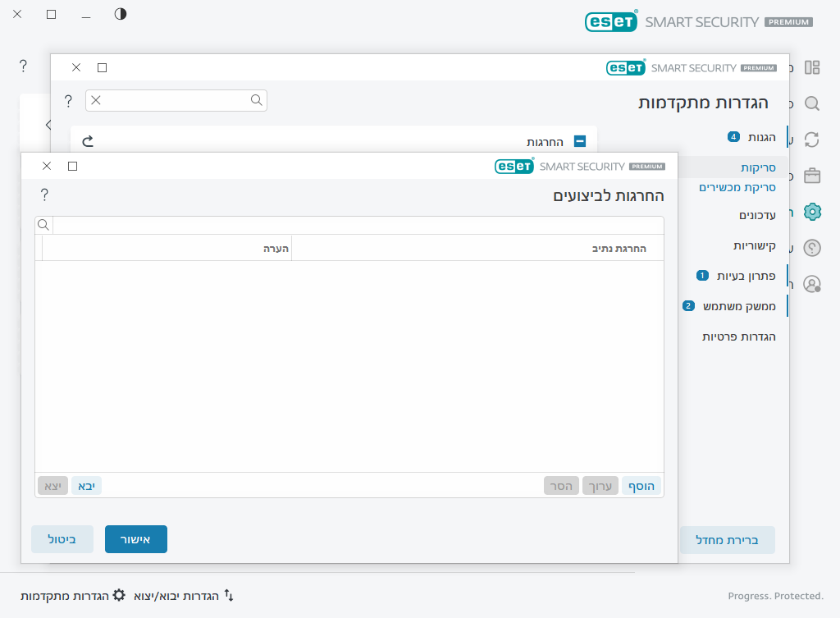Click the computer scan sidebar icon
840x618 pixels.
(812, 103)
